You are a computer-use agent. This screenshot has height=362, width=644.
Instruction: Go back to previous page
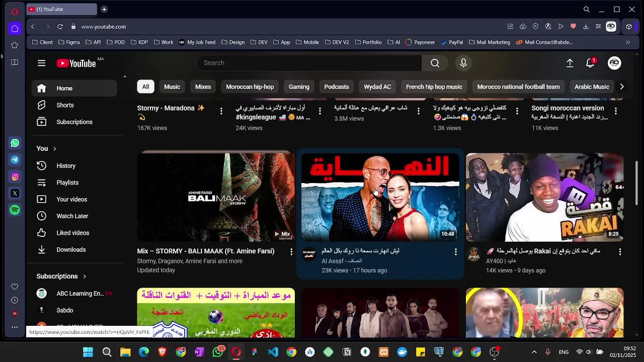click(x=33, y=27)
